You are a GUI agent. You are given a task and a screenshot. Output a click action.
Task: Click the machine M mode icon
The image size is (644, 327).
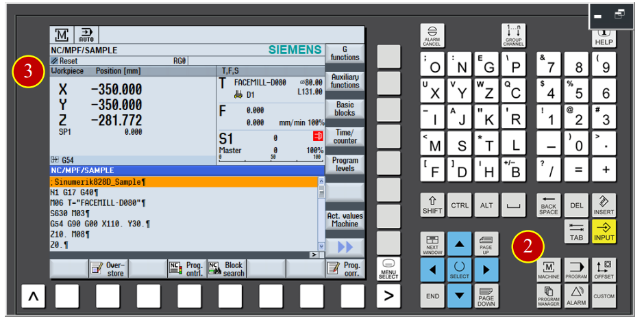(62, 35)
